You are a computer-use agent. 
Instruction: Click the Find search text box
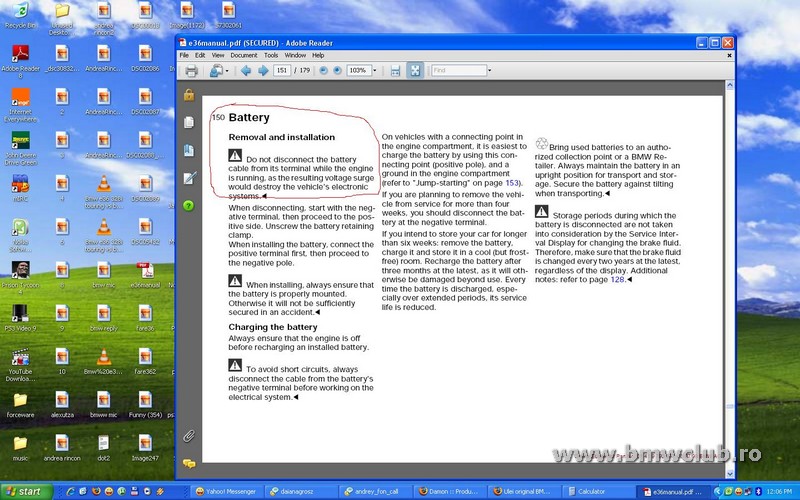(459, 70)
